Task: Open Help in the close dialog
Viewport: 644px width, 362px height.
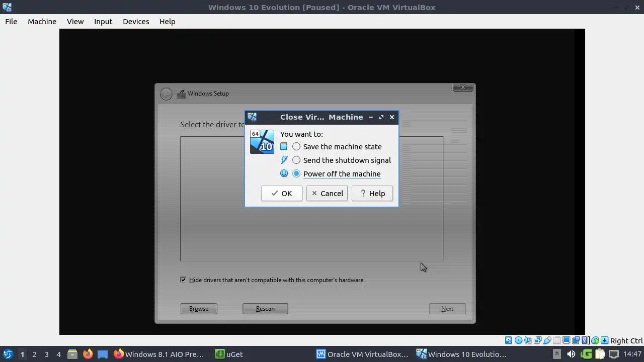Action: tap(372, 193)
